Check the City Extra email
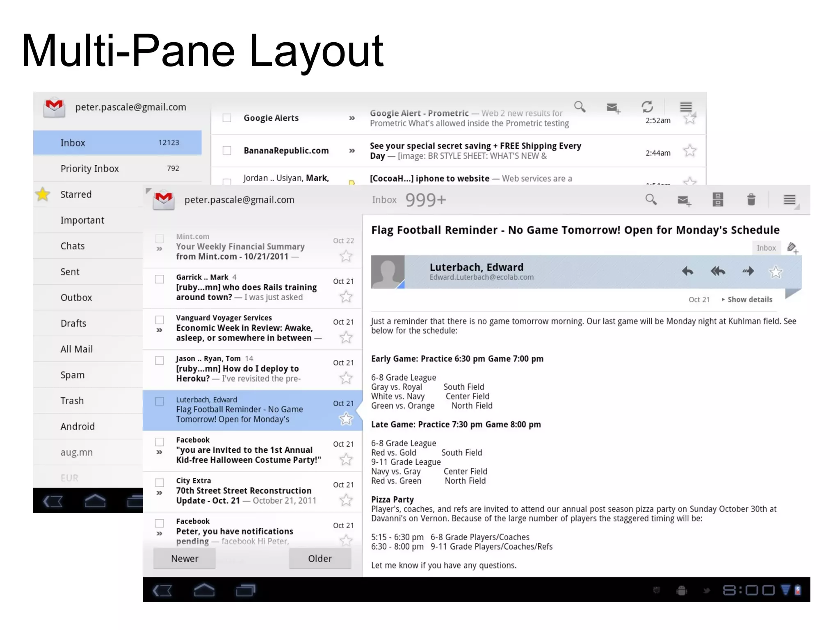 (160, 482)
